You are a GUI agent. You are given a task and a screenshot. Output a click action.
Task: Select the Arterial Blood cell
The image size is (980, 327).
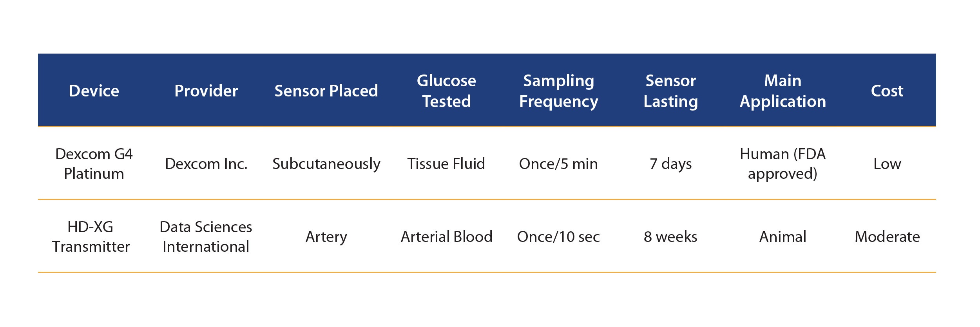pyautogui.click(x=446, y=237)
